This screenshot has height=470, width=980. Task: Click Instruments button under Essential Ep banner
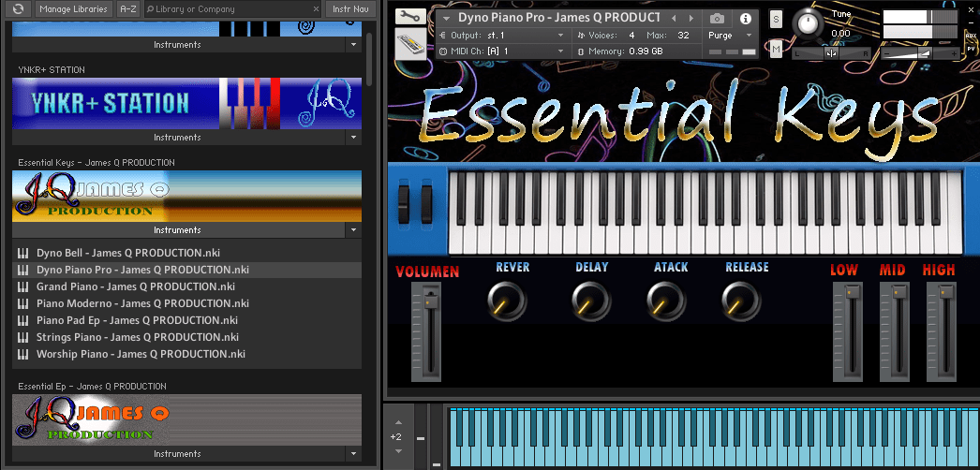(x=178, y=454)
